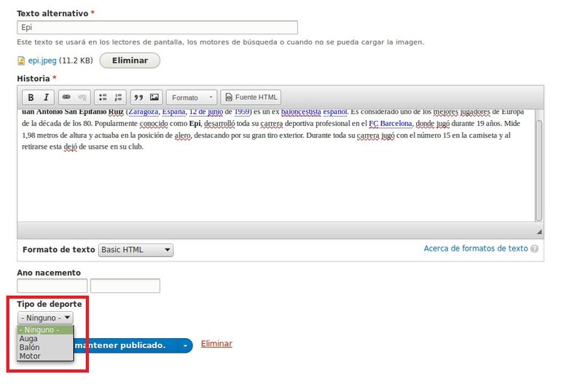Open the Formato de texto Basic HTML dropdown
The width and height of the screenshot is (583, 392).
click(x=136, y=250)
